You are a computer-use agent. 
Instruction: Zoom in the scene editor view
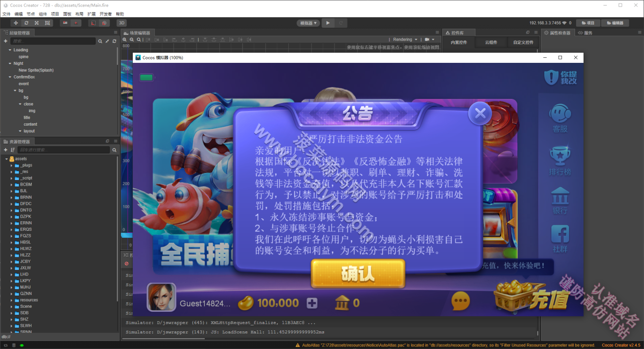[x=125, y=40]
